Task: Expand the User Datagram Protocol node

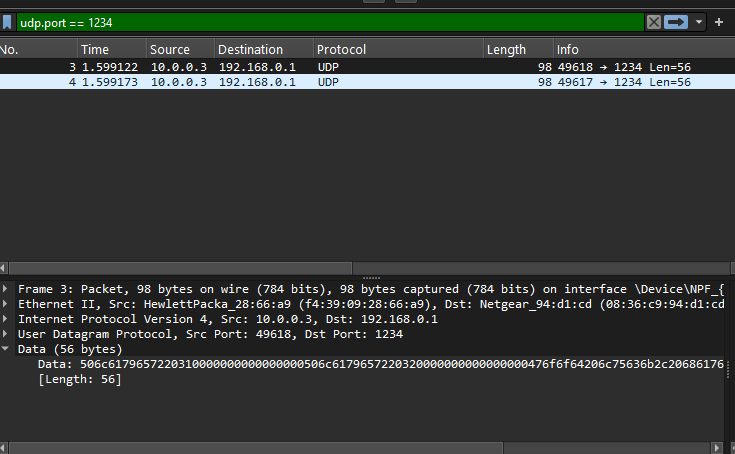Action: click(x=5, y=334)
